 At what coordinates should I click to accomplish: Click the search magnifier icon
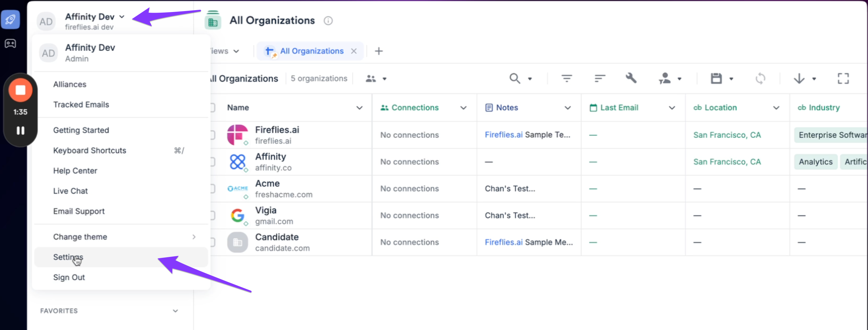(x=514, y=78)
